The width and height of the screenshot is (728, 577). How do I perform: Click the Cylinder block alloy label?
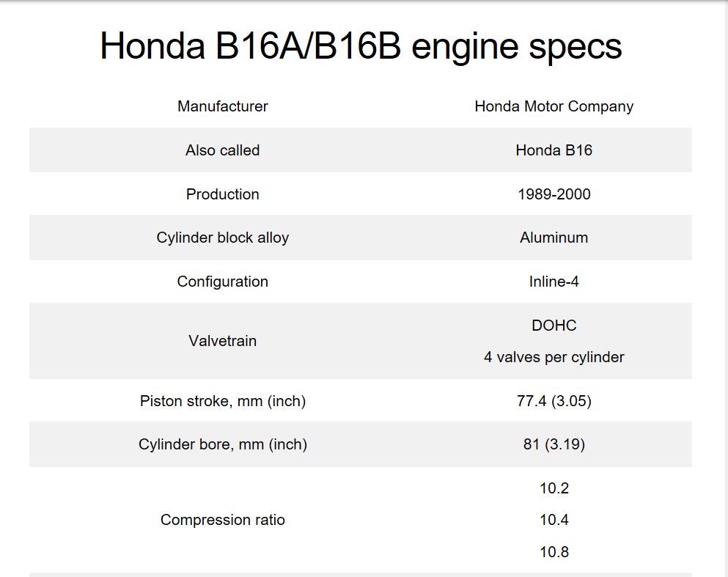click(223, 238)
